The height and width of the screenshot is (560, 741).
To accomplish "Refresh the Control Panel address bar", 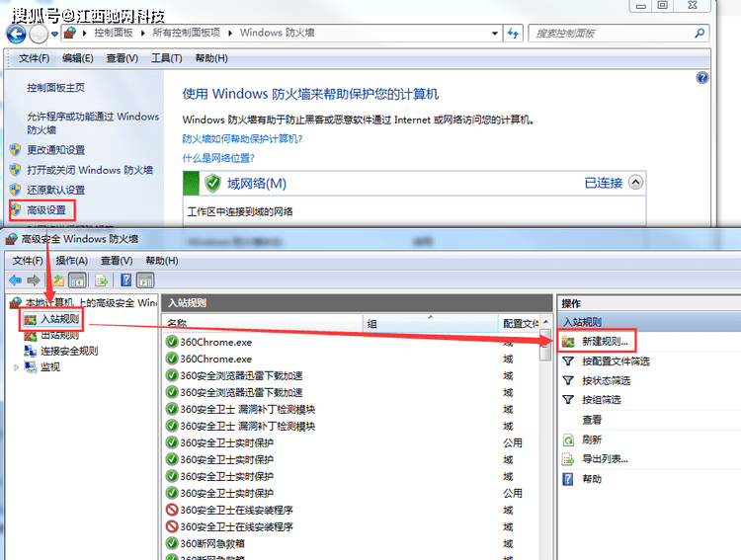I will tap(513, 33).
